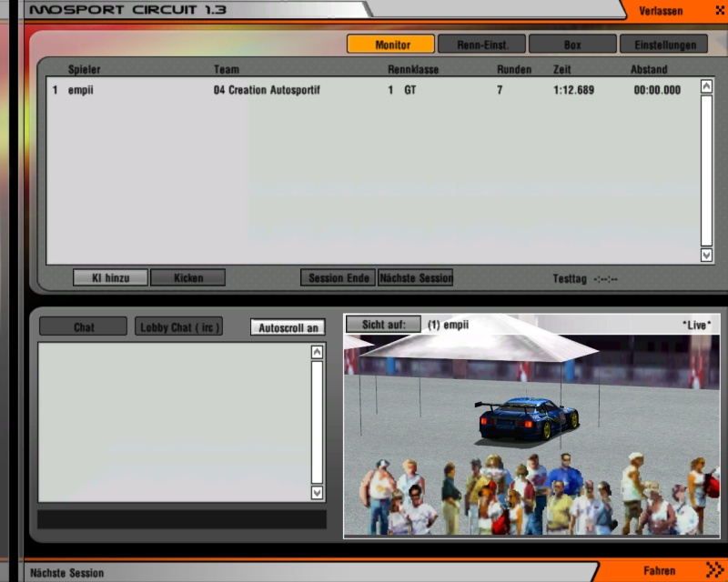Click chat box scroll down arrow
Image resolution: width=728 pixels, height=582 pixels.
click(317, 492)
